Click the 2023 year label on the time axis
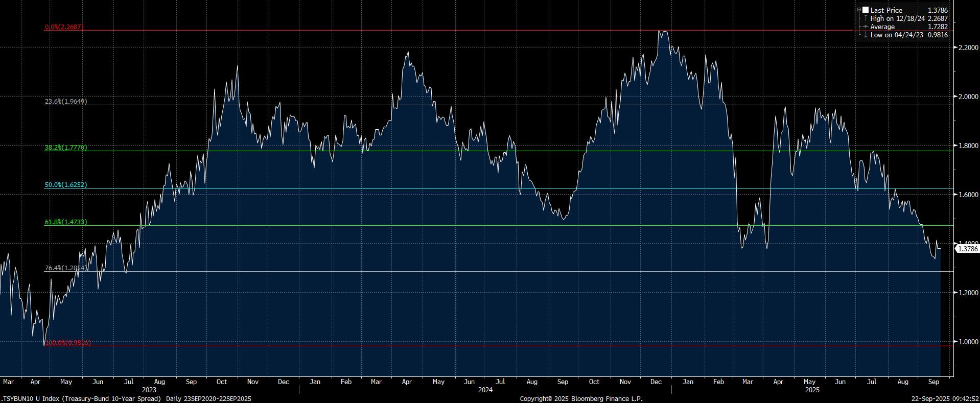980x403 pixels. tap(149, 390)
